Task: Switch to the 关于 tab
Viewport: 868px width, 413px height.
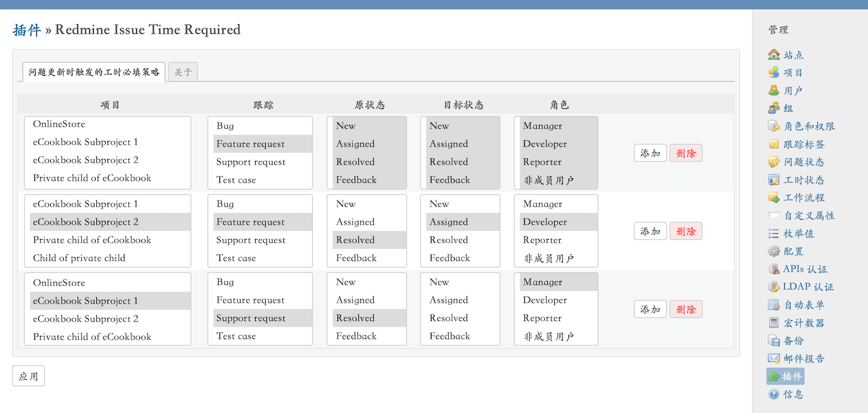Action: [183, 72]
